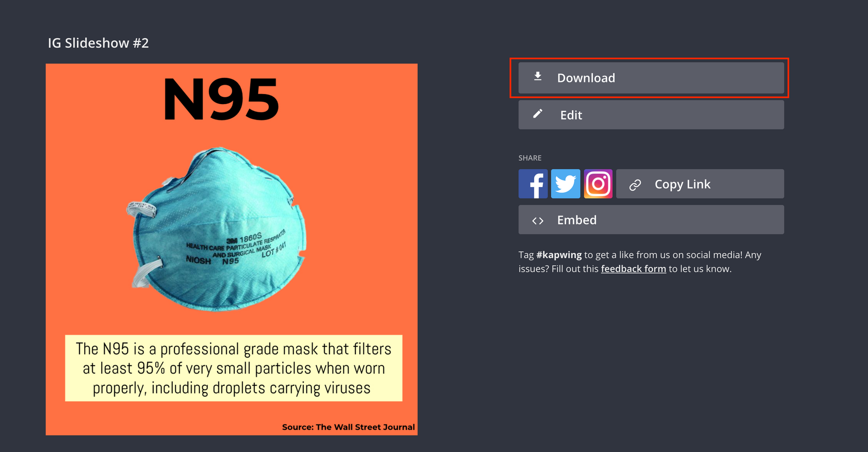The height and width of the screenshot is (452, 868).
Task: Click the N95 mask image preview
Action: click(231, 249)
